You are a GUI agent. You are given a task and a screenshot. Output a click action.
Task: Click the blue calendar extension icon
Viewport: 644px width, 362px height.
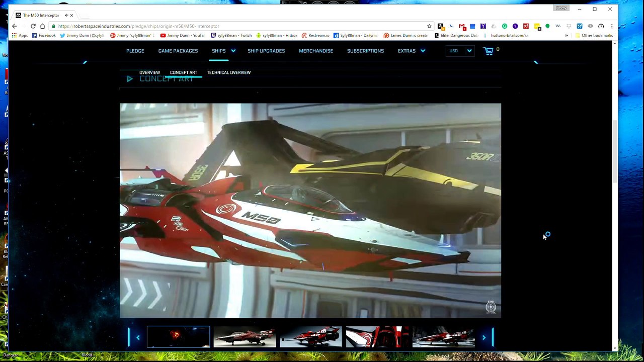(472, 26)
